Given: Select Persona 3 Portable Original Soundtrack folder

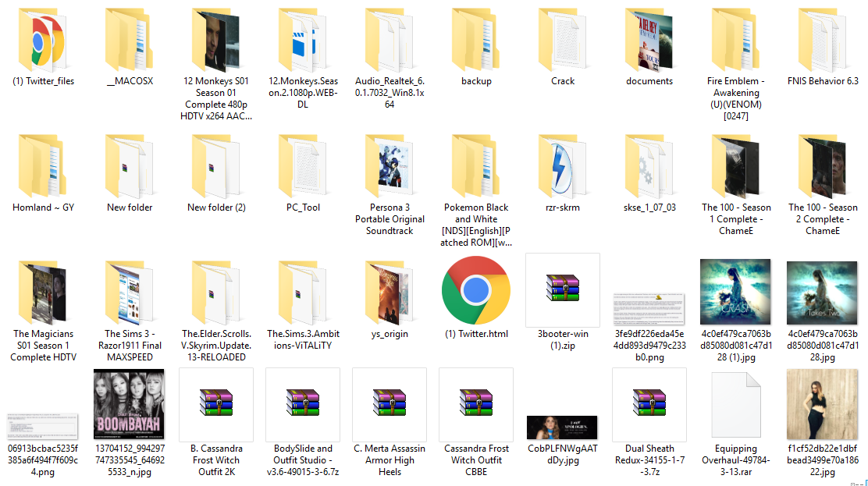Looking at the screenshot, I should [390, 166].
